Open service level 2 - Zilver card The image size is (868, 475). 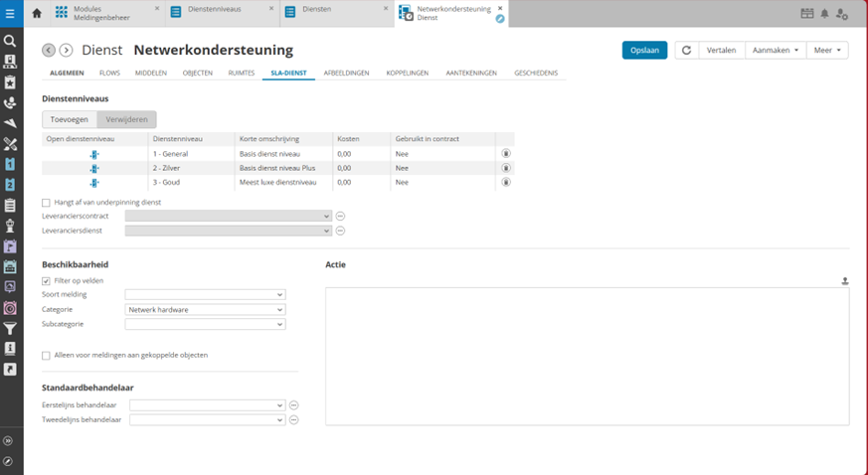94,169
